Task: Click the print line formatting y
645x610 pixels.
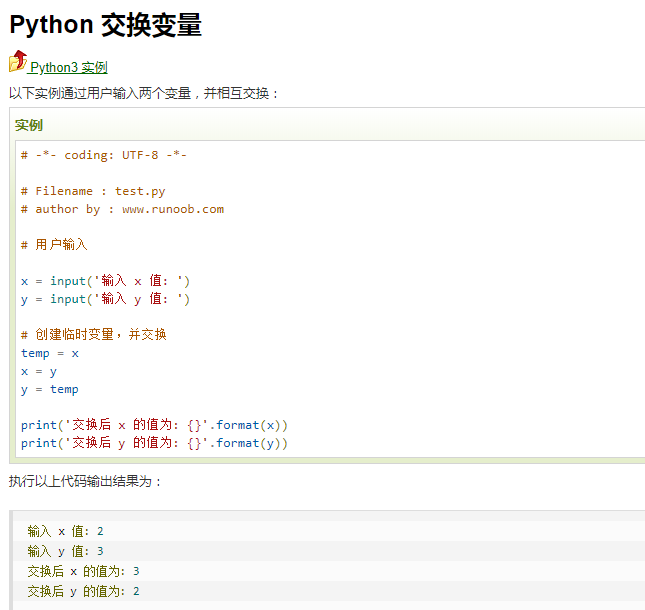Action: 154,443
